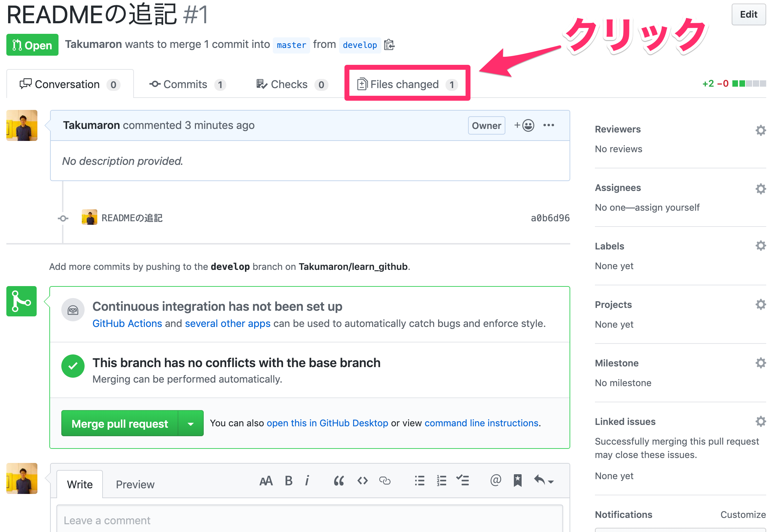Click the italic formatting icon

[307, 481]
